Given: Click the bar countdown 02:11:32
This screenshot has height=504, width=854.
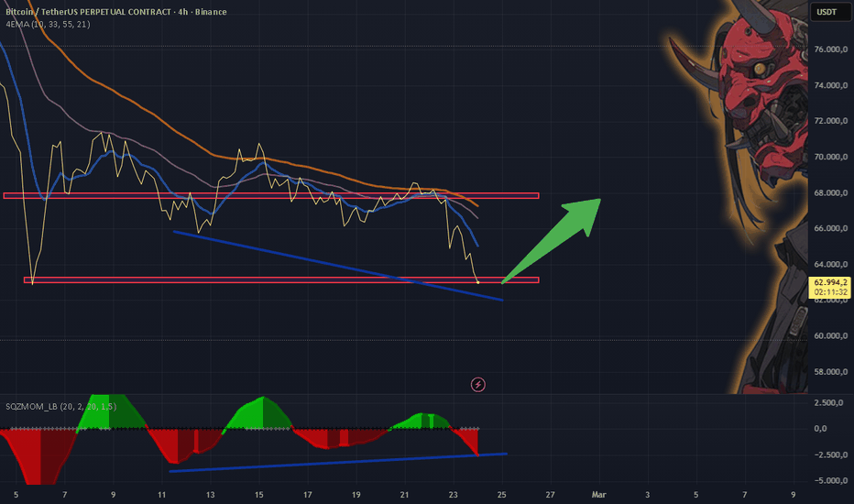Looking at the screenshot, I should click(x=830, y=292).
